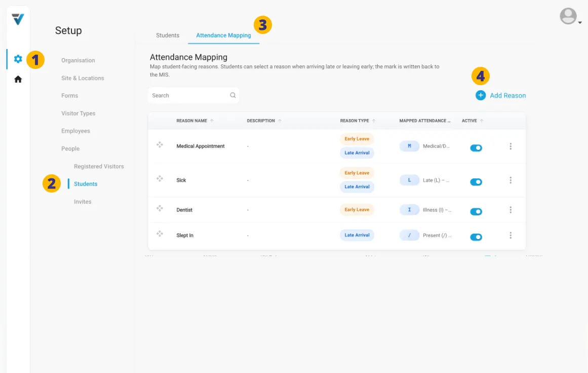Open Employees in the Setup menu
Viewport: 588px width, 373px height.
coord(76,131)
